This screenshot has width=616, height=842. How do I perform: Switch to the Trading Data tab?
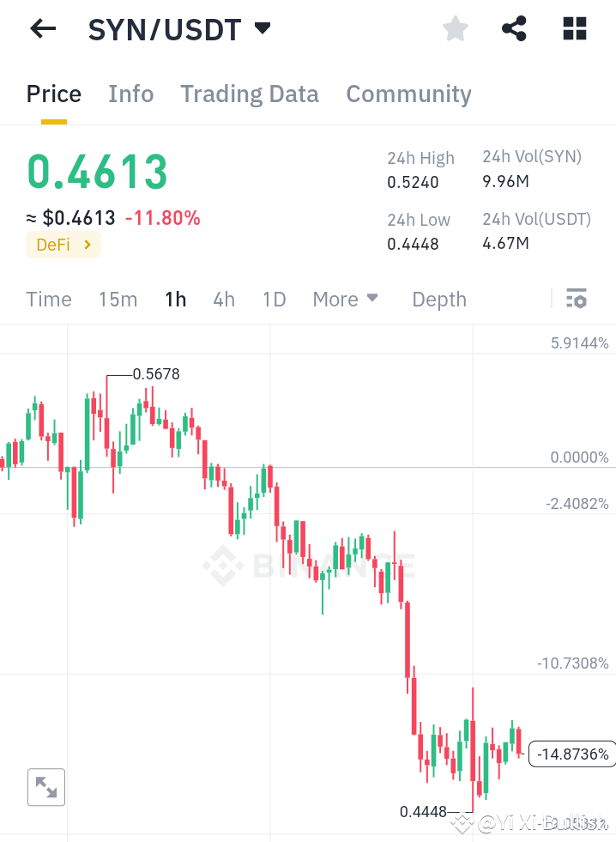250,94
